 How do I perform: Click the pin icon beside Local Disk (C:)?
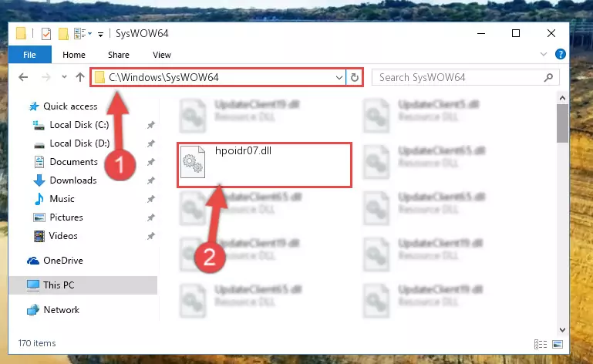[x=151, y=125]
